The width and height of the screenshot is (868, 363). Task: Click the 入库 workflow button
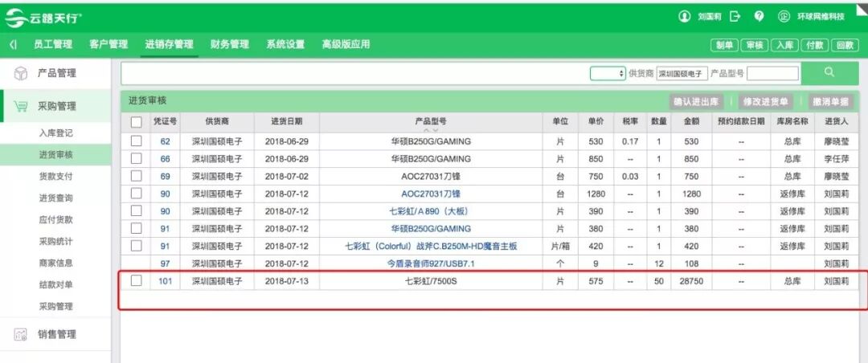point(784,45)
